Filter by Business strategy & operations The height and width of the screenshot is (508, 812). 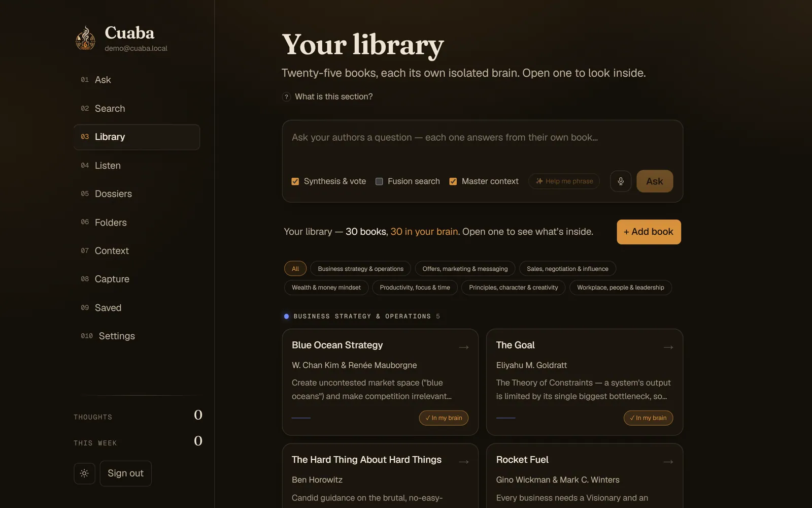coord(361,269)
